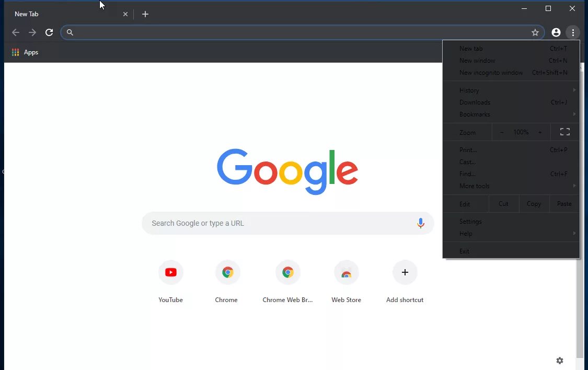588x370 pixels.
Task: Click the Apps label in bookmarks bar
Action: click(31, 52)
